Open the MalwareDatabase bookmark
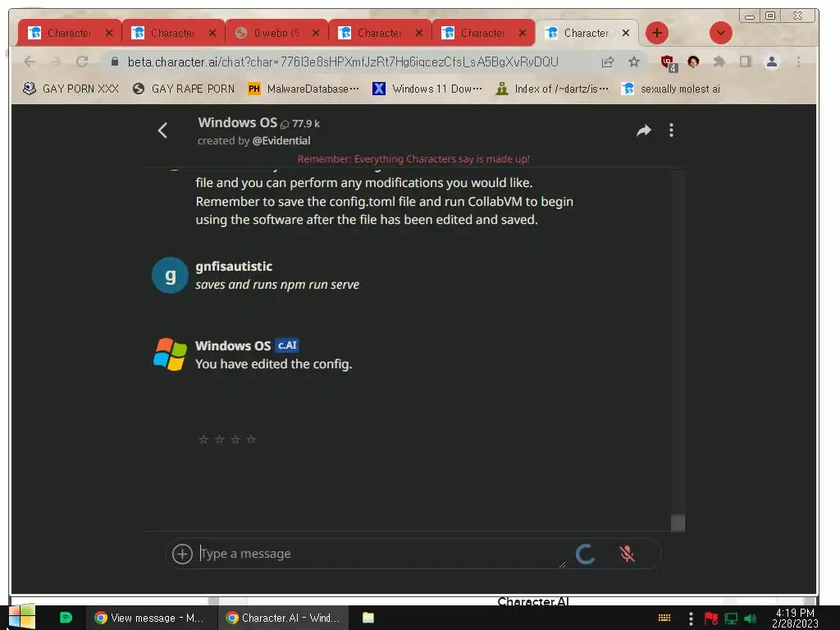This screenshot has width=840, height=630. pos(304,89)
